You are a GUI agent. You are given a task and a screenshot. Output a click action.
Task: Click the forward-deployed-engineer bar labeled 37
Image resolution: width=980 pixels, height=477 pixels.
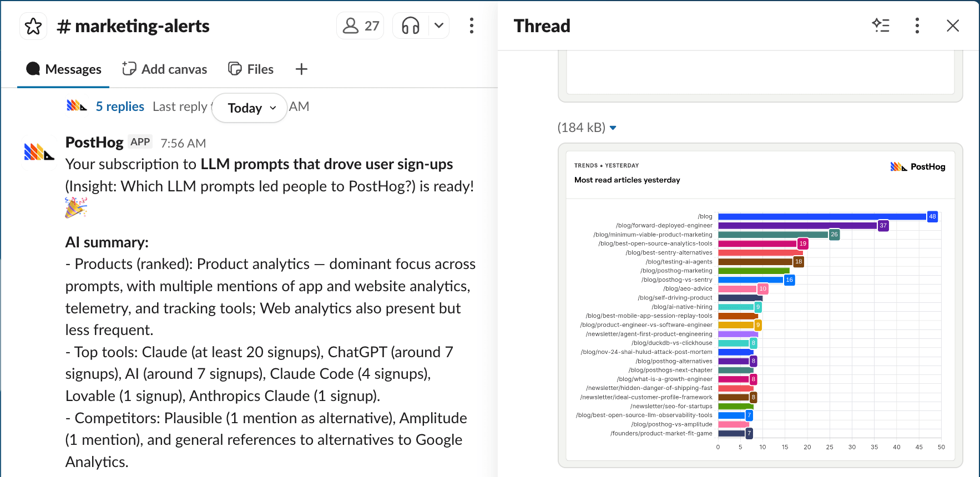pyautogui.click(x=798, y=225)
